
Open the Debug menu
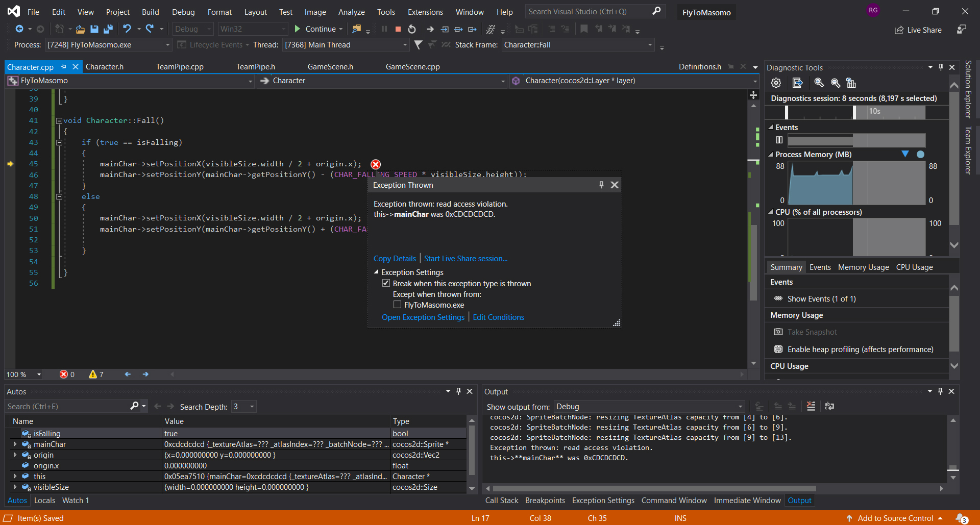pos(183,12)
